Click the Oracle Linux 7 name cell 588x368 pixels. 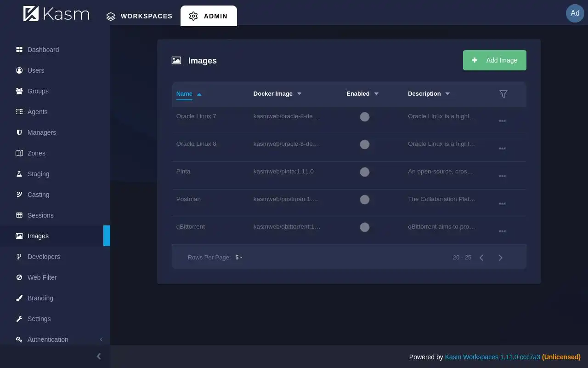pyautogui.click(x=196, y=116)
